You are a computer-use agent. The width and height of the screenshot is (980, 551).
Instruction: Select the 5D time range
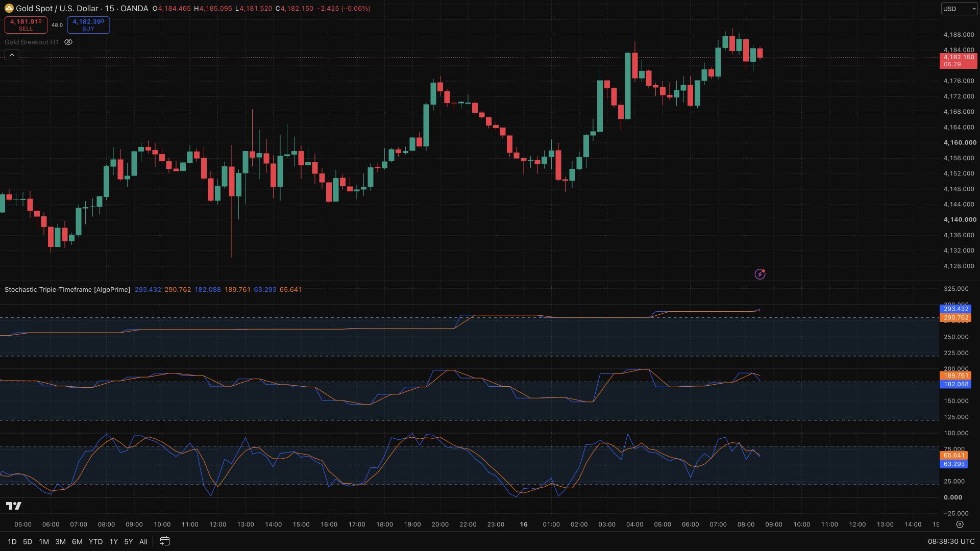[x=28, y=541]
